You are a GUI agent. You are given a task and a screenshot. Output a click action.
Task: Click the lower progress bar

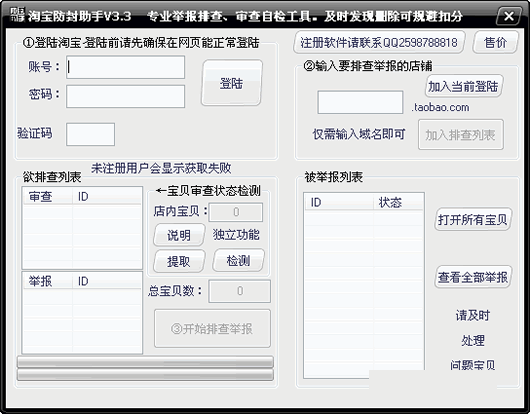coord(145,375)
